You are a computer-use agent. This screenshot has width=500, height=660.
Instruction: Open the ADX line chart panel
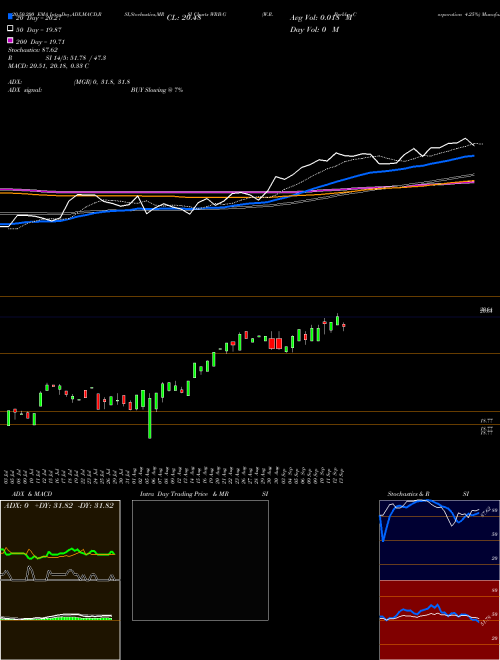click(60, 540)
